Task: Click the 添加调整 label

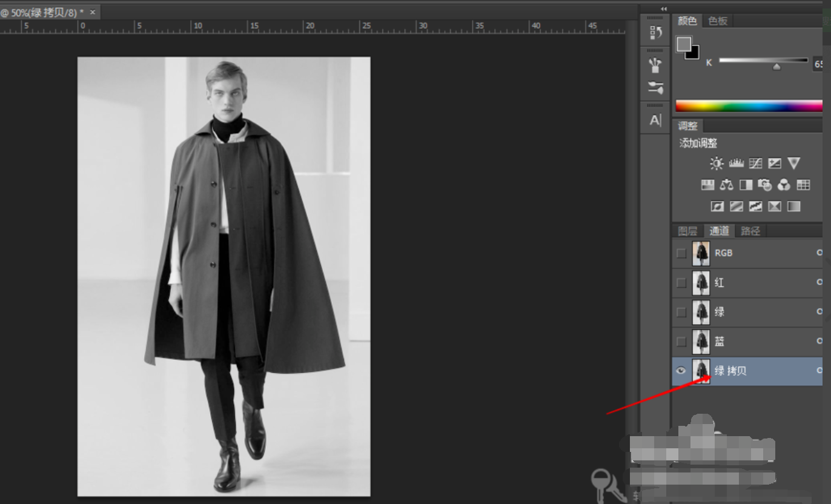Action: click(698, 144)
